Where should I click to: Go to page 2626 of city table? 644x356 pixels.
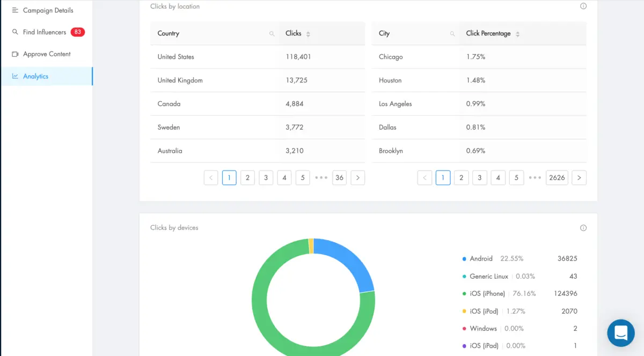[557, 177]
